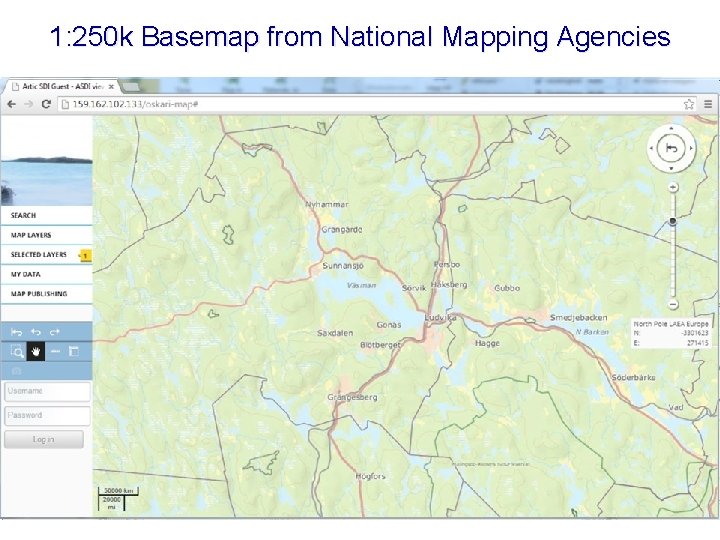This screenshot has height=540, width=720.
Task: Click the Gubbo label on the map
Action: point(507,288)
